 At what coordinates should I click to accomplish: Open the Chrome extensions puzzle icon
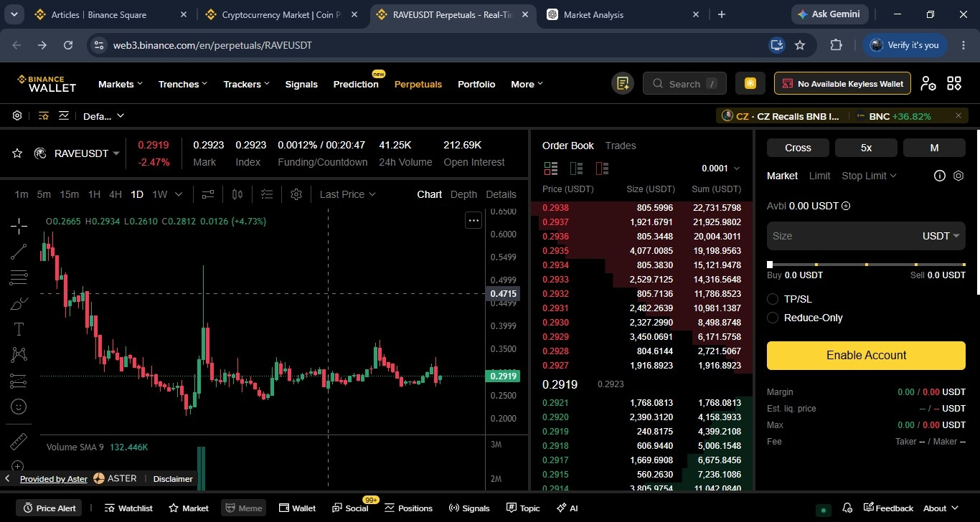(836, 45)
